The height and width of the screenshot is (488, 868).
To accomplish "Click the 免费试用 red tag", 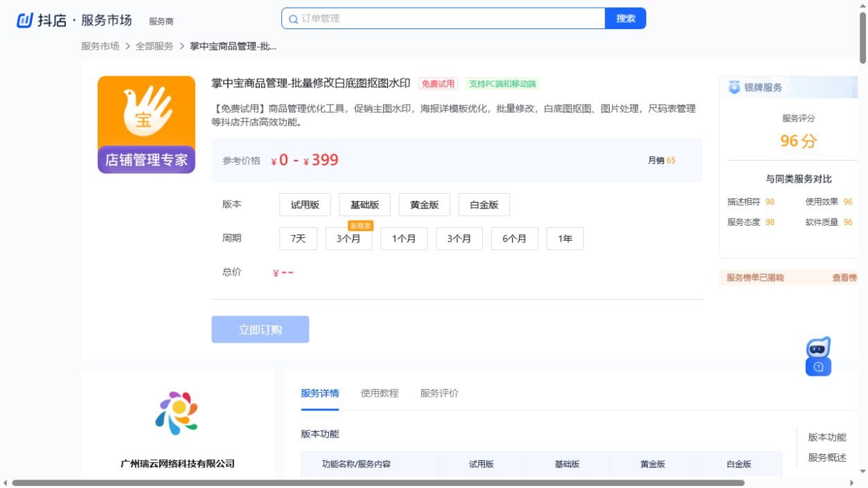I will (x=439, y=84).
